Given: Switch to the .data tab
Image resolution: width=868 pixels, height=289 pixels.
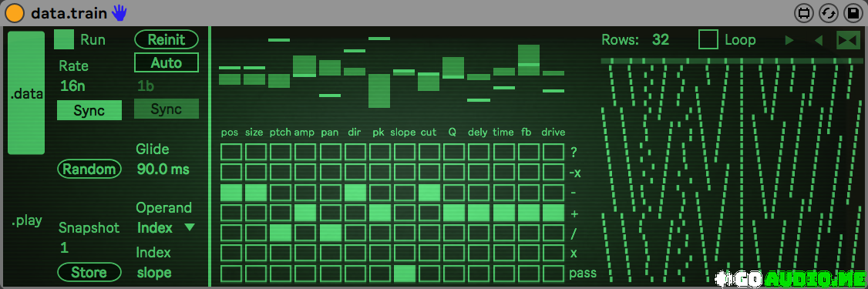Looking at the screenshot, I should tap(26, 93).
